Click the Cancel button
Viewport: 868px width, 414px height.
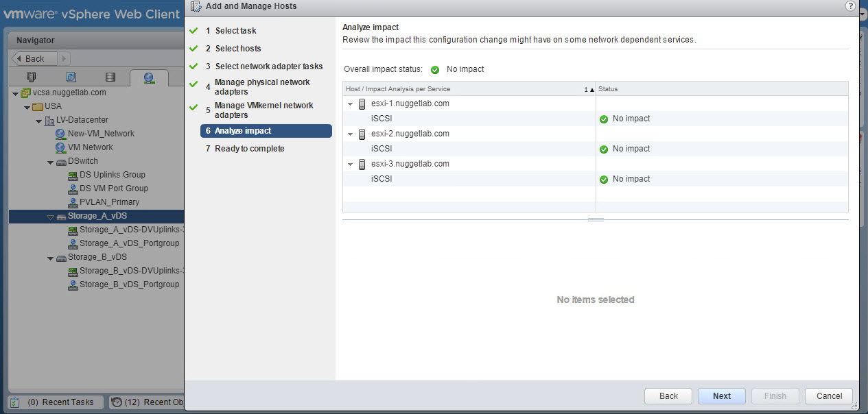(x=829, y=396)
